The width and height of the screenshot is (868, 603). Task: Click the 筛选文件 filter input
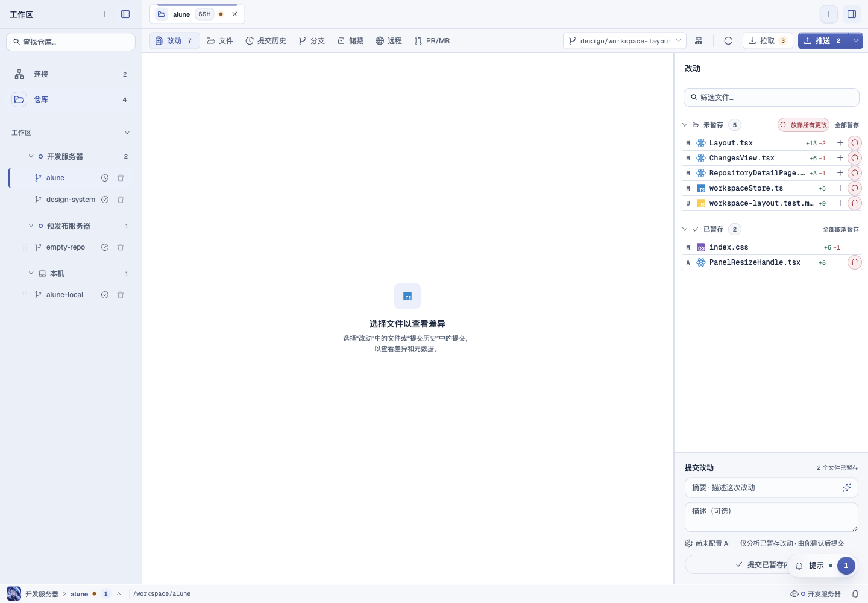[772, 97]
